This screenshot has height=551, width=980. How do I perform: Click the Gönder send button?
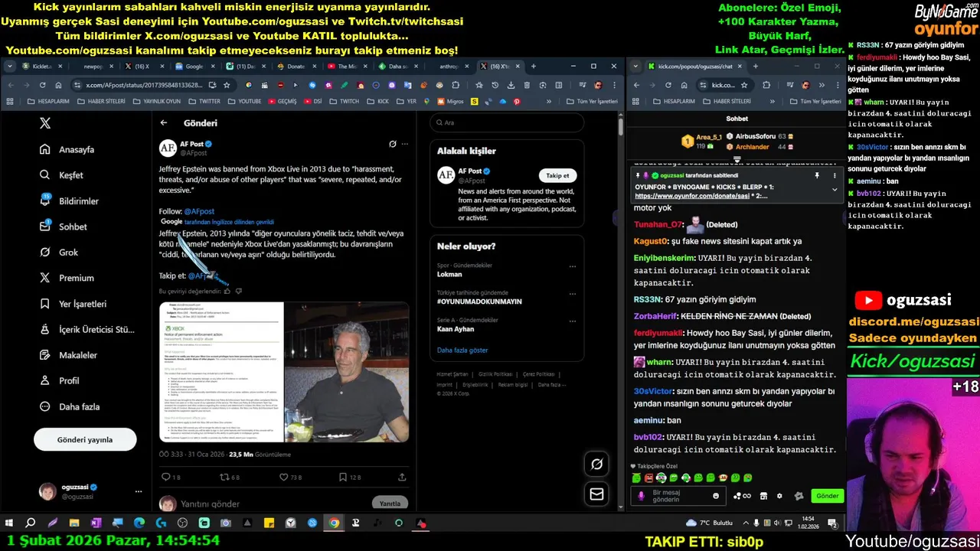[827, 496]
